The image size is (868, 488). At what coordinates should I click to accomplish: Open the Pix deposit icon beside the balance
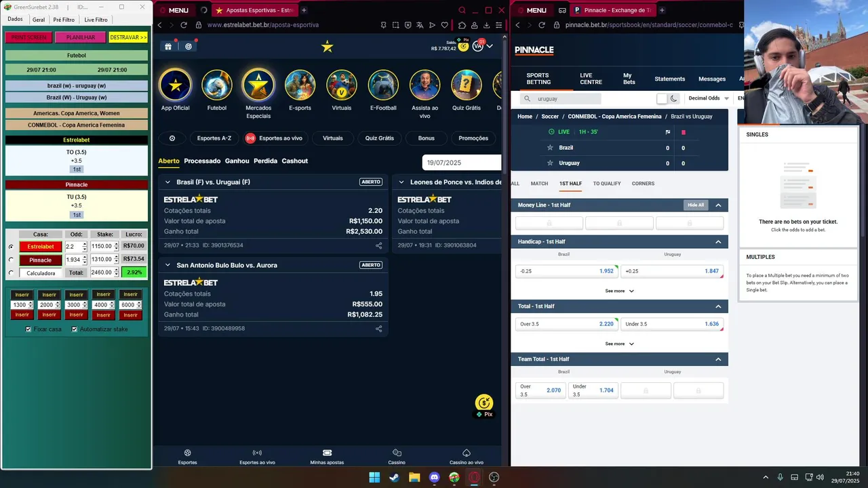point(464,45)
